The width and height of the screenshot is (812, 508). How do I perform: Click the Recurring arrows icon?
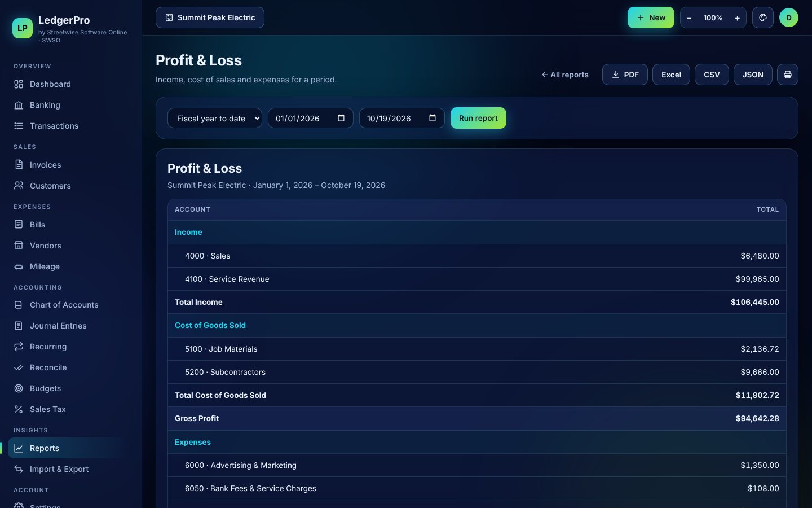[19, 347]
